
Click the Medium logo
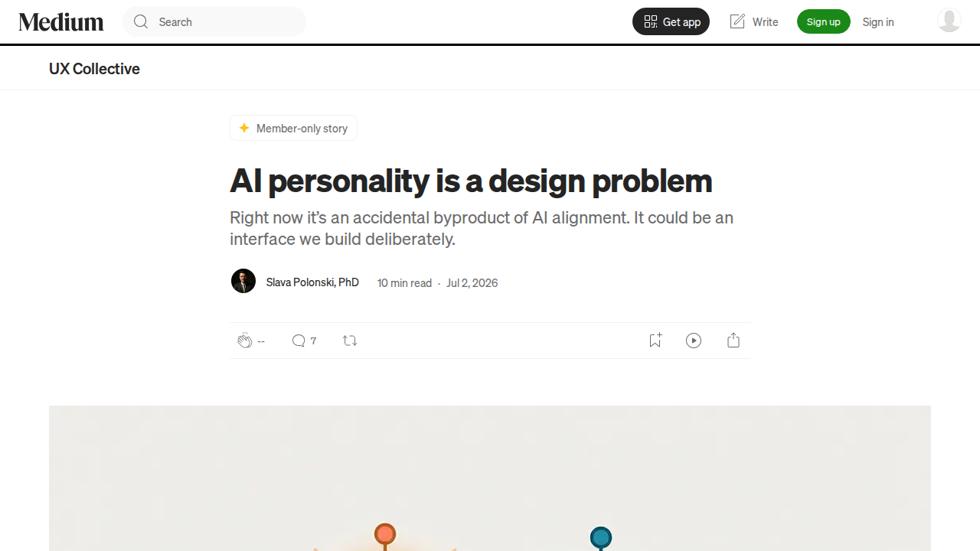click(x=61, y=22)
